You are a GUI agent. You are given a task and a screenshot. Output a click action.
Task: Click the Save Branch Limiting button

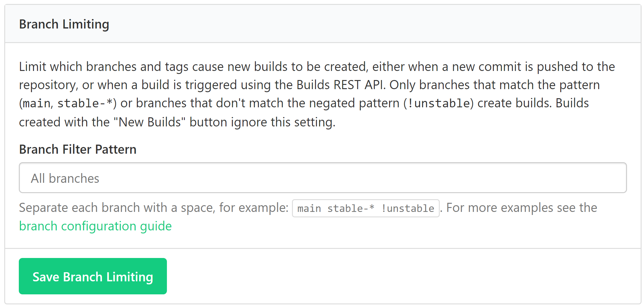(x=93, y=276)
